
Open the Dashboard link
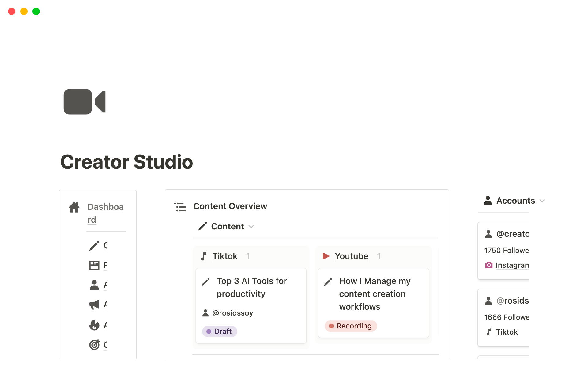tap(105, 207)
